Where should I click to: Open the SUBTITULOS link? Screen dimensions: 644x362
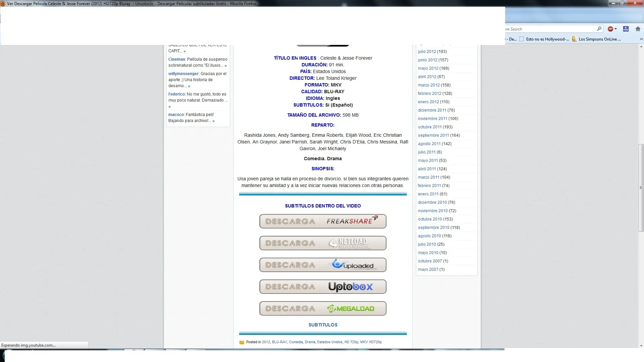click(x=323, y=325)
